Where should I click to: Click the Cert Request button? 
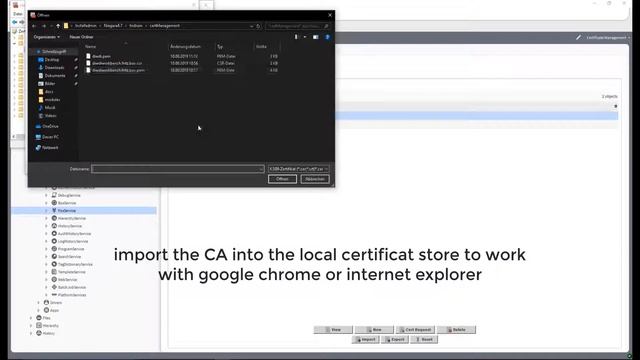[x=415, y=329]
